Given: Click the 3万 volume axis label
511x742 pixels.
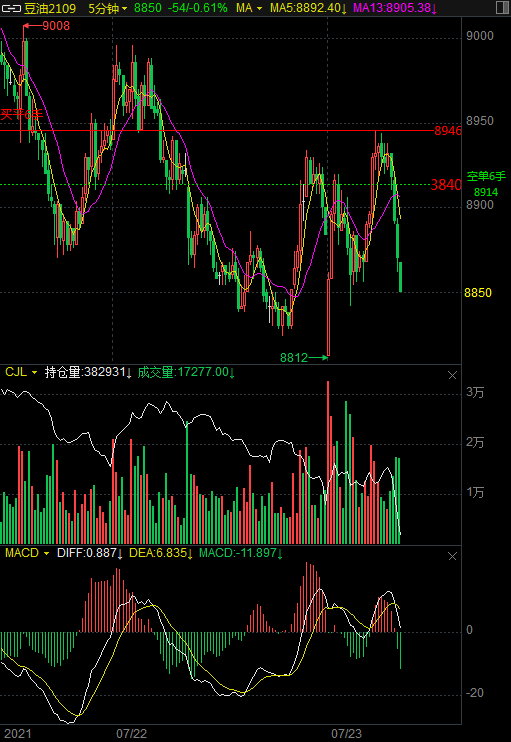Looking at the screenshot, I should pos(475,392).
